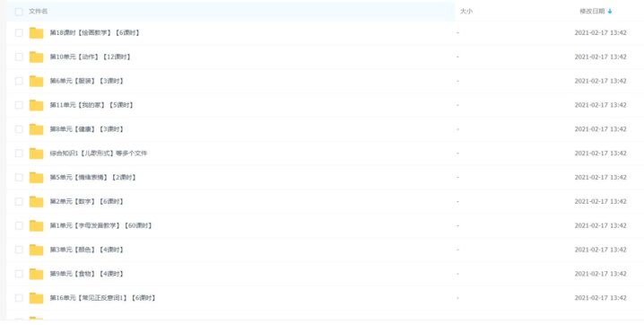The height and width of the screenshot is (325, 644).
Task: Open folder name 第1单元【字母发音教学】【60课时】
Action: point(101,225)
